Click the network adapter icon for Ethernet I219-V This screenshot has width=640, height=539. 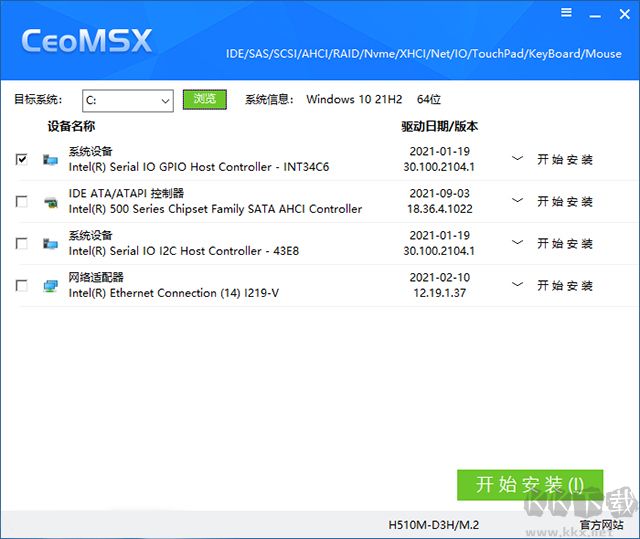[x=50, y=286]
